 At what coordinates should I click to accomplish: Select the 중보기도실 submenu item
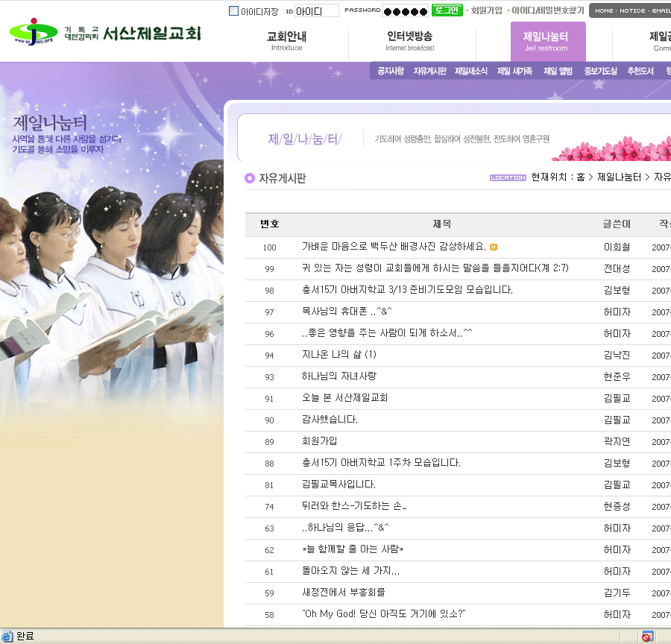[601, 71]
